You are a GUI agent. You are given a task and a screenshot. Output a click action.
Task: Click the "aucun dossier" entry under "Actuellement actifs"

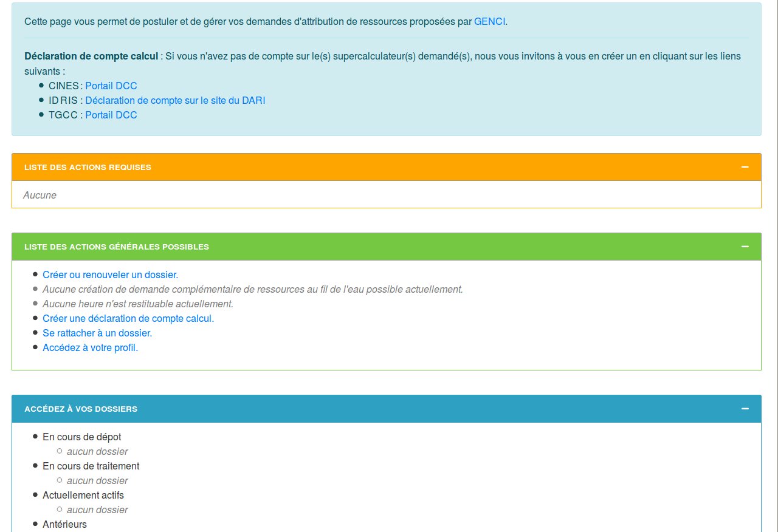coord(97,510)
